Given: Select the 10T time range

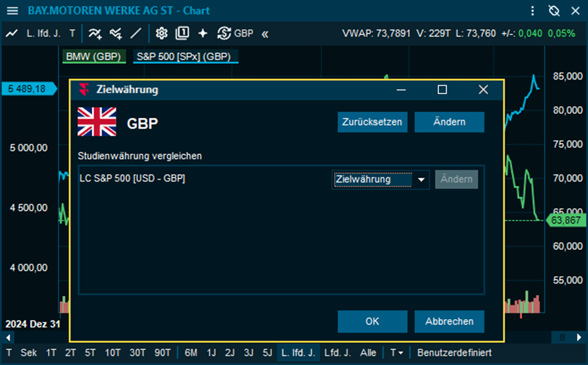Looking at the screenshot, I should tap(113, 352).
